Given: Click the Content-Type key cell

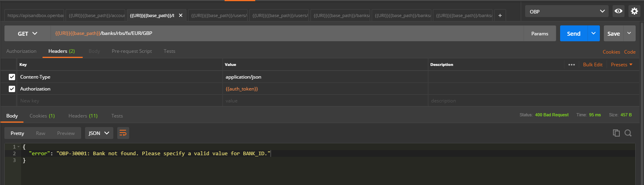Looking at the screenshot, I should click(119, 77).
